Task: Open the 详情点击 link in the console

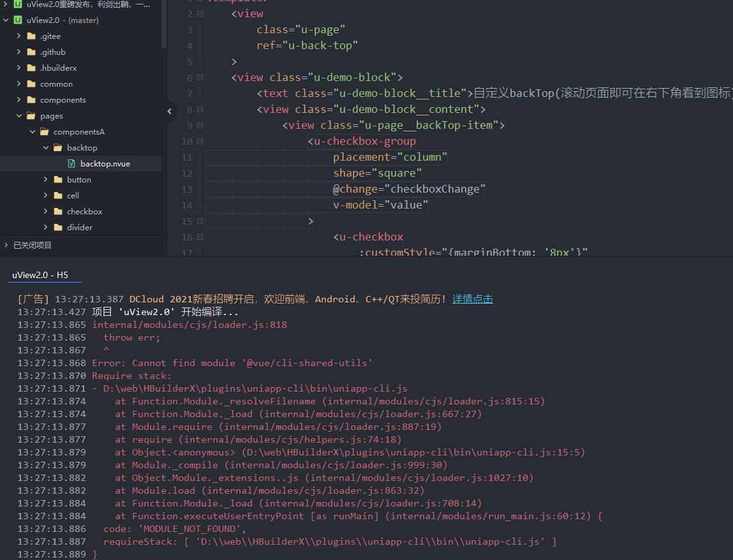Action: click(x=472, y=299)
